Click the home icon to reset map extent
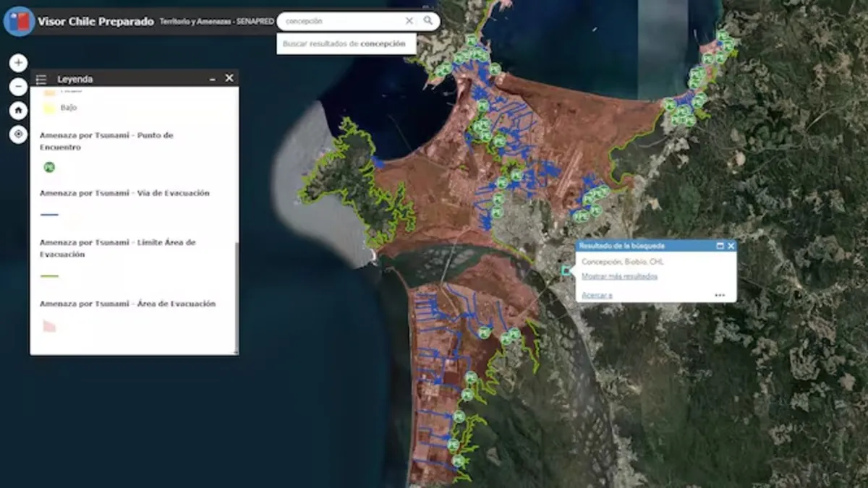Image resolution: width=868 pixels, height=488 pixels. pos(17,111)
